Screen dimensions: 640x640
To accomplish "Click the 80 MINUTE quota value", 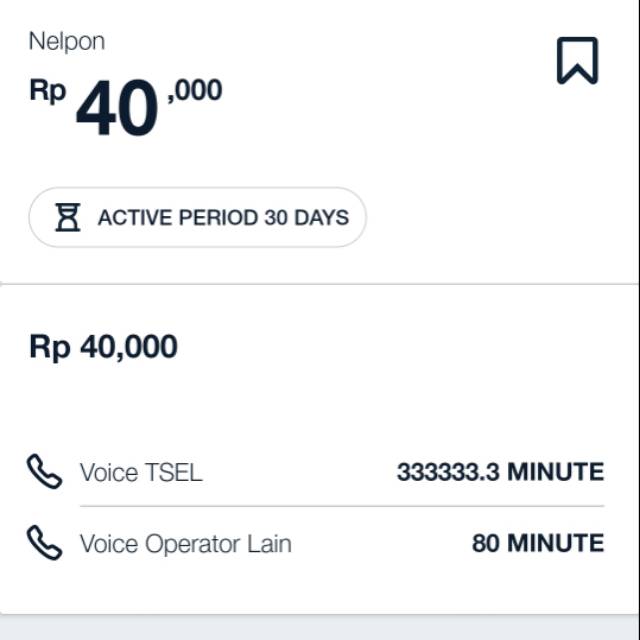I will pos(538,544).
